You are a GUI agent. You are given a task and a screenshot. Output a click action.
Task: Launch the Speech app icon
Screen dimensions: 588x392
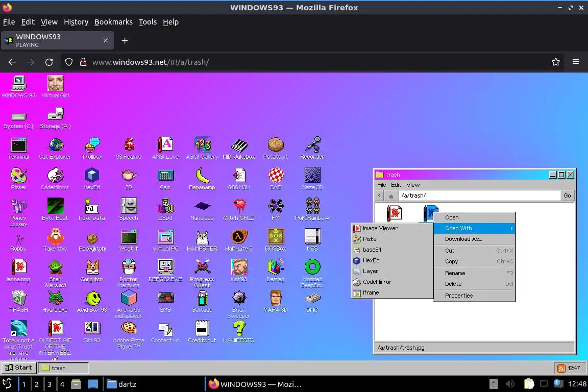(129, 210)
